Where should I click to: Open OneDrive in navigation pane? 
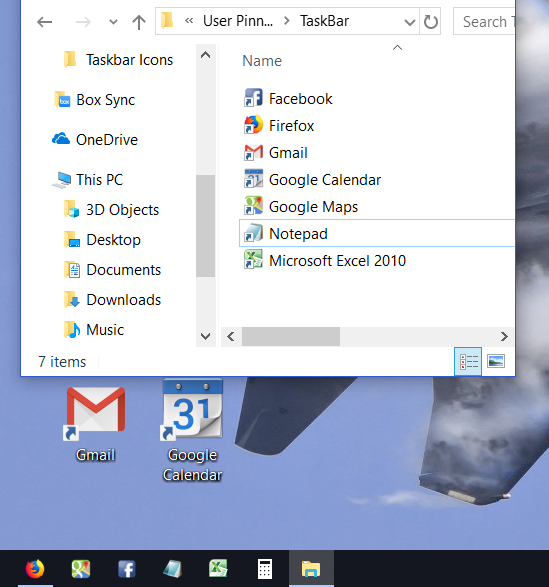click(x=95, y=140)
